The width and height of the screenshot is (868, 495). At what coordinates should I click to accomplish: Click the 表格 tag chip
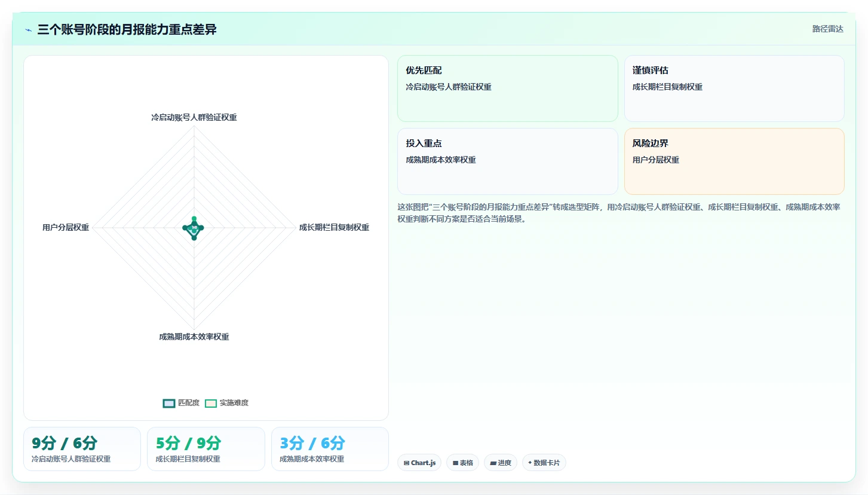462,463
